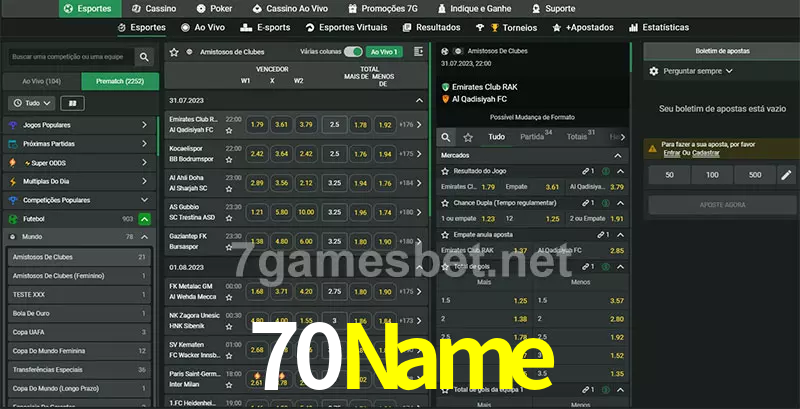The image size is (800, 409).
Task: Click the search magnifier beside the competition search box
Action: [x=145, y=58]
